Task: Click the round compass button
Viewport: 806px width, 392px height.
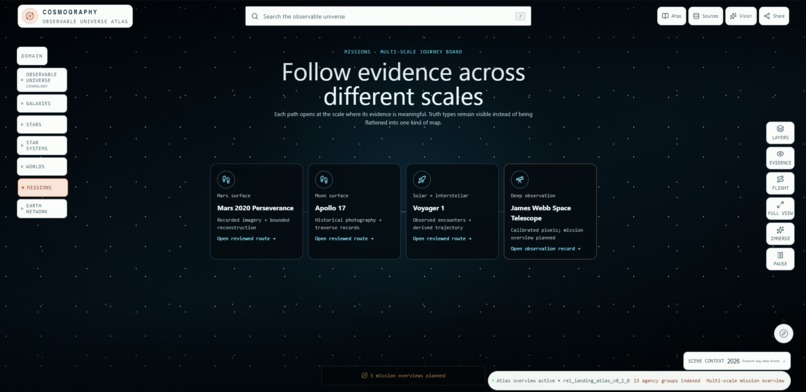Action: 783,333
